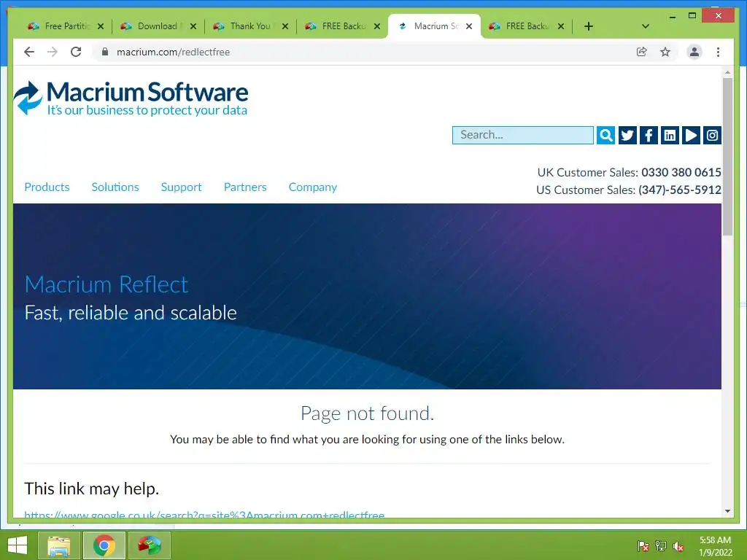747x560 pixels.
Task: Open the network tray icon
Action: (x=661, y=546)
